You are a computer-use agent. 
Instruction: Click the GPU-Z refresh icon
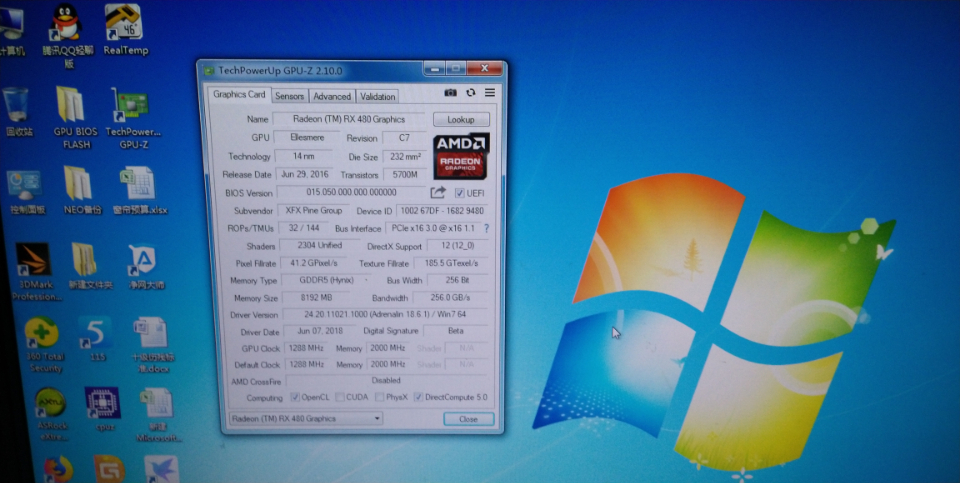click(470, 92)
